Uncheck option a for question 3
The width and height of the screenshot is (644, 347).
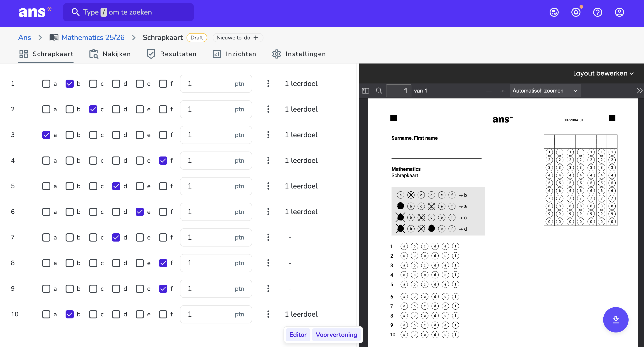pyautogui.click(x=46, y=135)
